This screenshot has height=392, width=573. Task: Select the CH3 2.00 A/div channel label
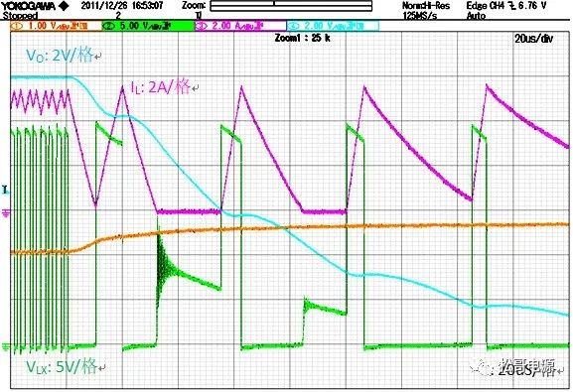tap(240, 26)
